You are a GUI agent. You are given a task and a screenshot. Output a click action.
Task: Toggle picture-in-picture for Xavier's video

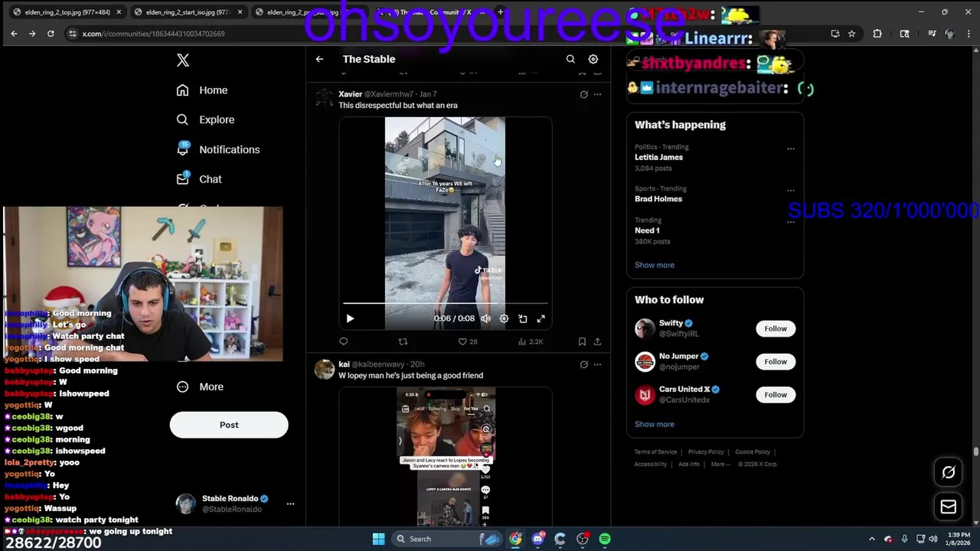click(x=522, y=318)
